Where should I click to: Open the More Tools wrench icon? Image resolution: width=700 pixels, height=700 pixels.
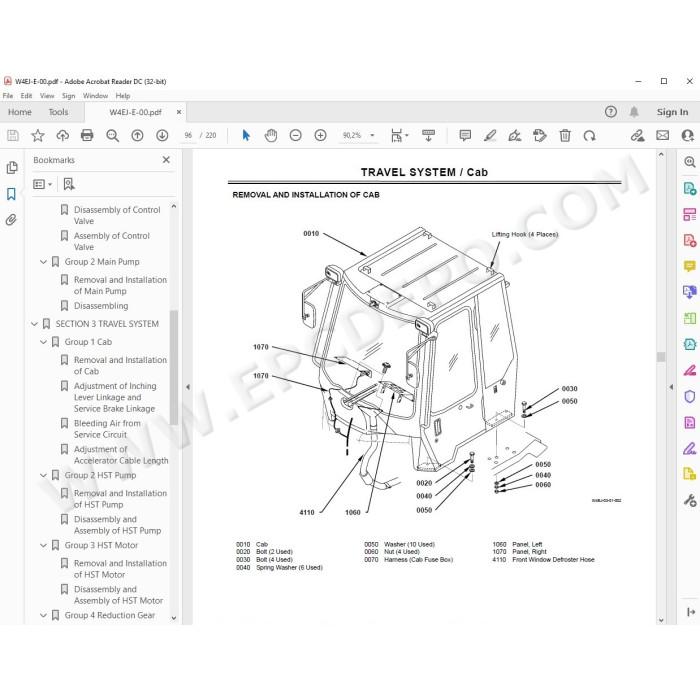pyautogui.click(x=690, y=500)
